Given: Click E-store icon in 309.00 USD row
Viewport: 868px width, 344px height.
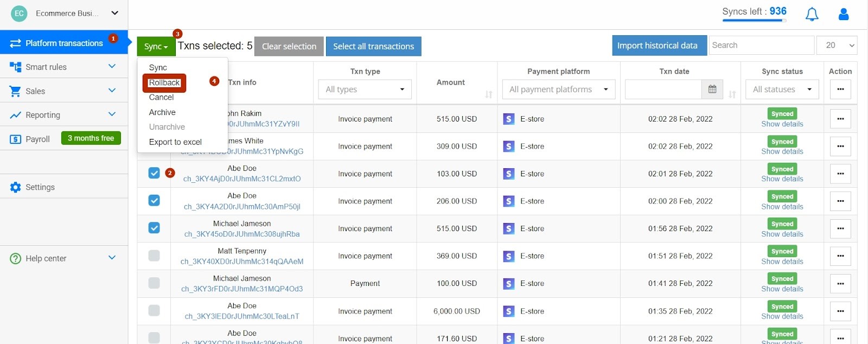Looking at the screenshot, I should [x=508, y=146].
